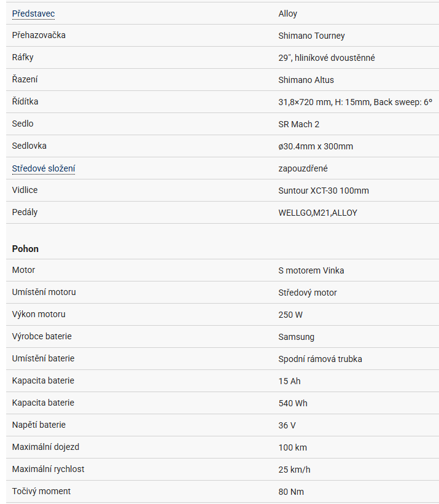Viewport: 439px width, 504px height.
Task: Select the Středový motor value
Action: point(308,293)
